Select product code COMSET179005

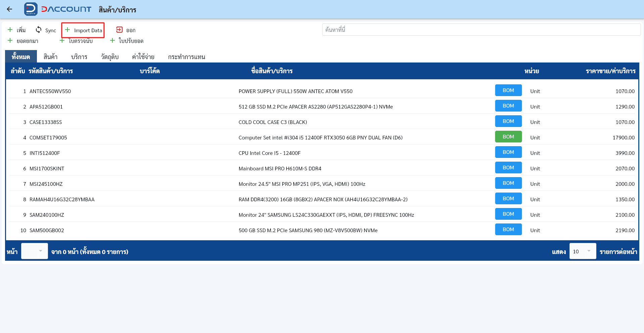coord(48,138)
